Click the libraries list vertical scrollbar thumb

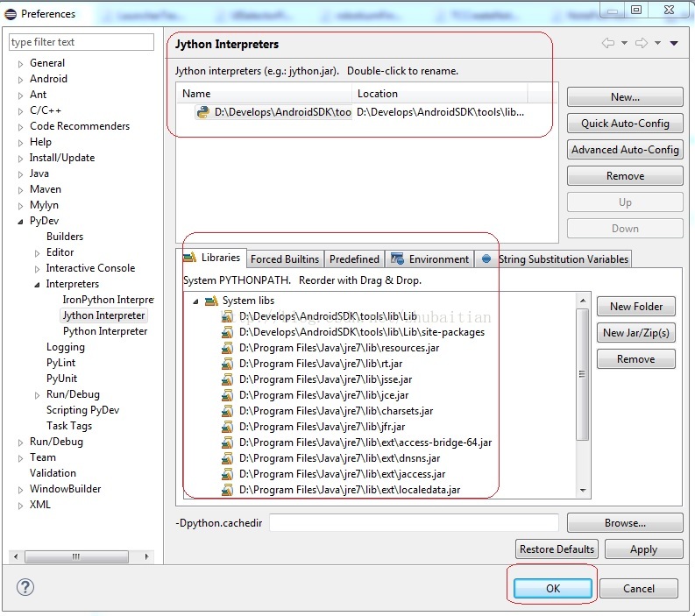click(583, 374)
